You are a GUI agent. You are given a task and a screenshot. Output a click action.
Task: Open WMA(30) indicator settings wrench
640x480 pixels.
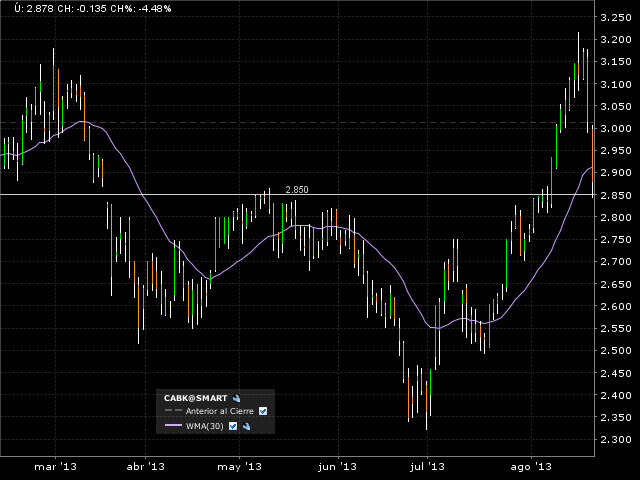coord(246,426)
